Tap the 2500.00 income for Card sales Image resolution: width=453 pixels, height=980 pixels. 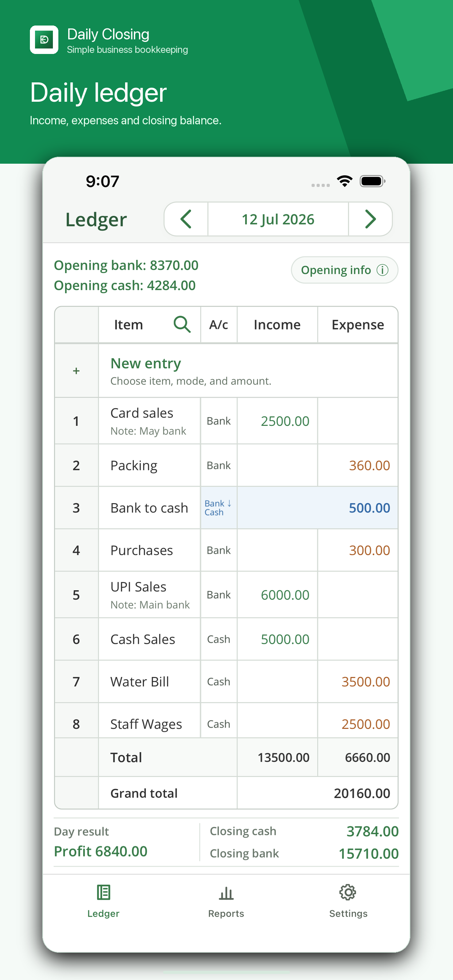(x=285, y=421)
